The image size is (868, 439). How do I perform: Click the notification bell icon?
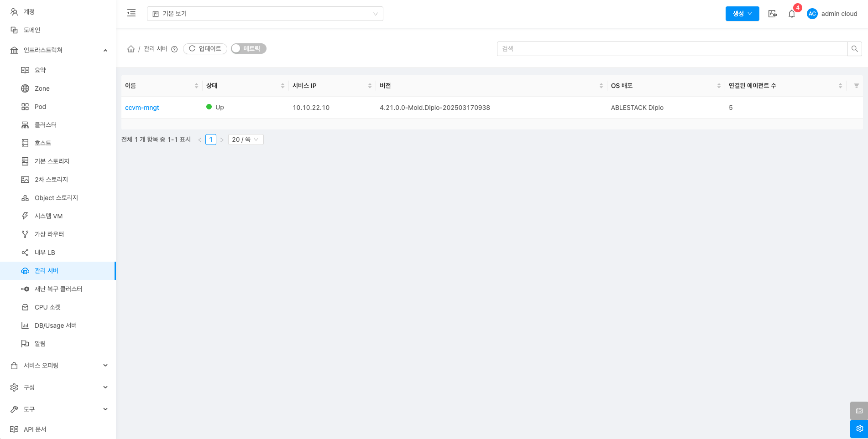(792, 14)
